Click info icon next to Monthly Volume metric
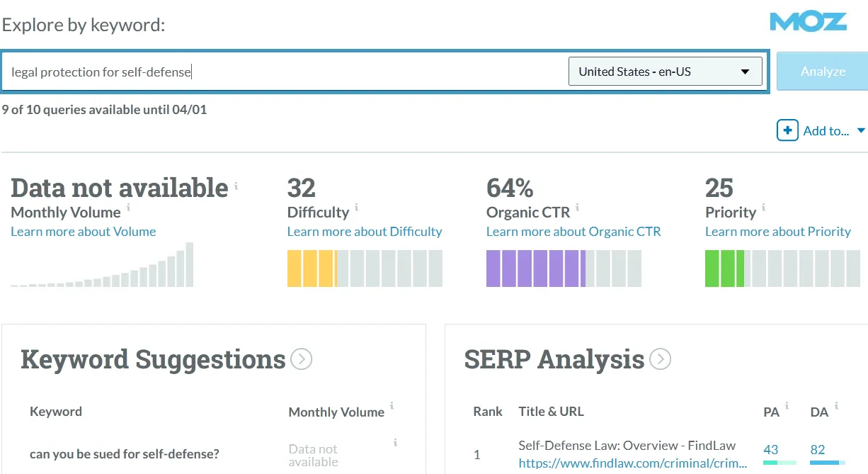This screenshot has height=474, width=868. click(128, 208)
